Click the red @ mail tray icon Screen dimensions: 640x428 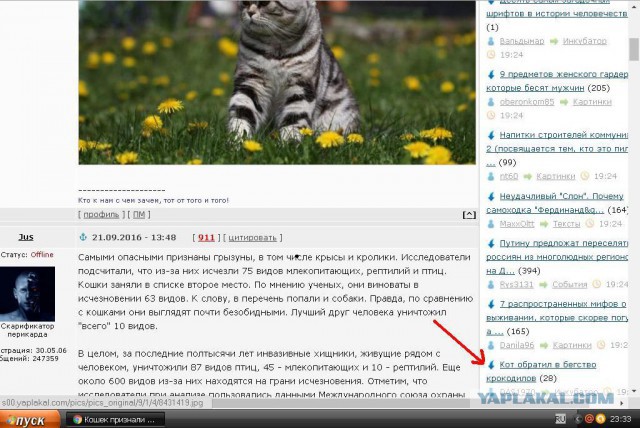(x=589, y=419)
